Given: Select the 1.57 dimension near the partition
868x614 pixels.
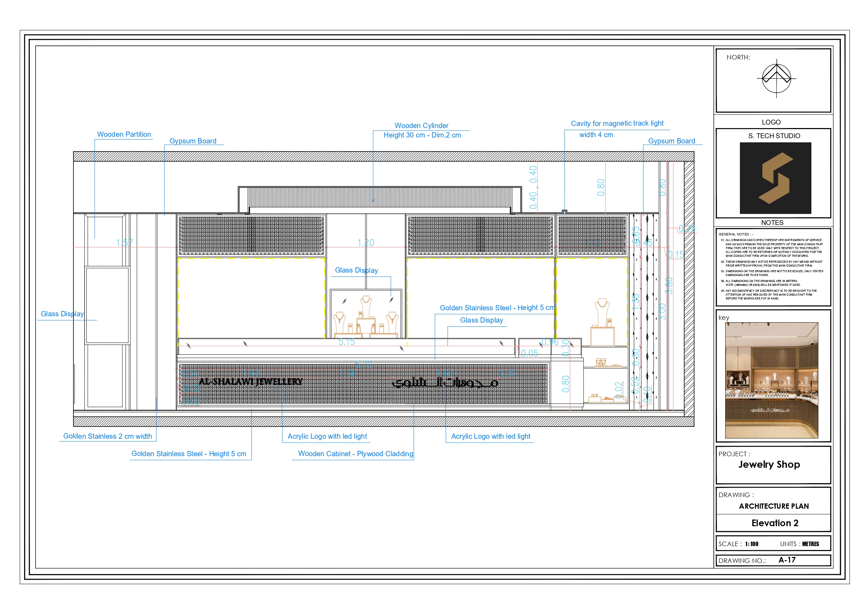Looking at the screenshot, I should point(124,242).
